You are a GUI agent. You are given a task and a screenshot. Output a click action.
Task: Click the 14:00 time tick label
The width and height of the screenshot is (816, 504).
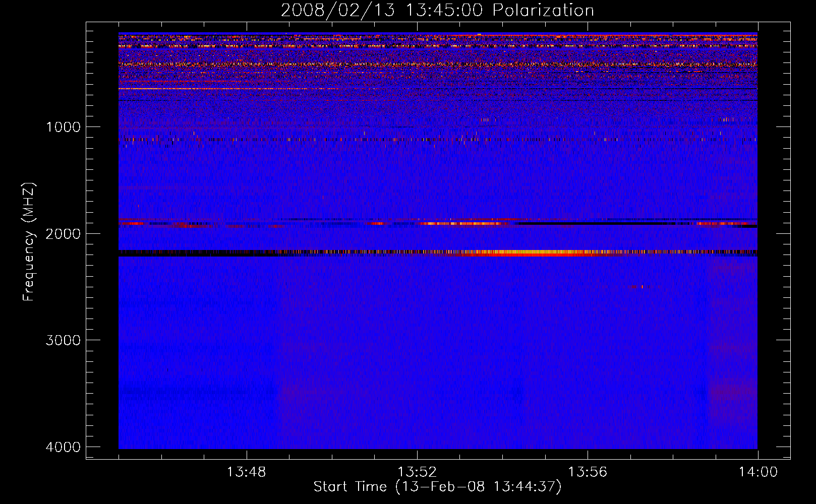pyautogui.click(x=758, y=472)
